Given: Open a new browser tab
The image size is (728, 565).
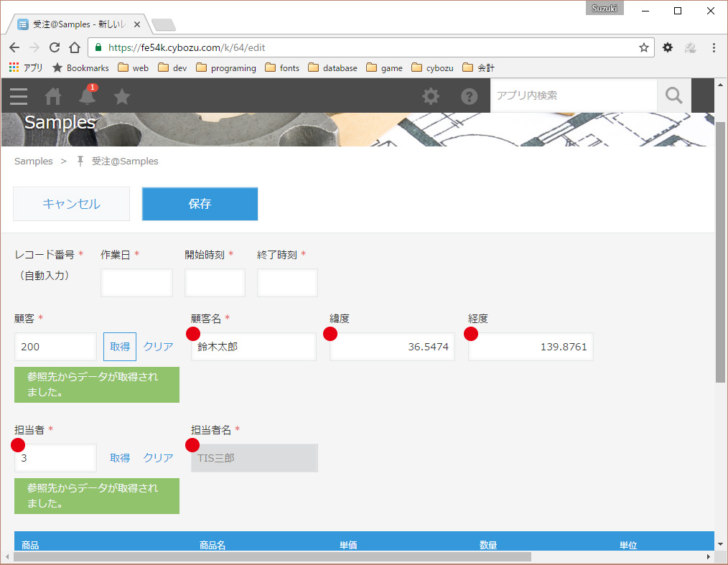Looking at the screenshot, I should click(164, 24).
